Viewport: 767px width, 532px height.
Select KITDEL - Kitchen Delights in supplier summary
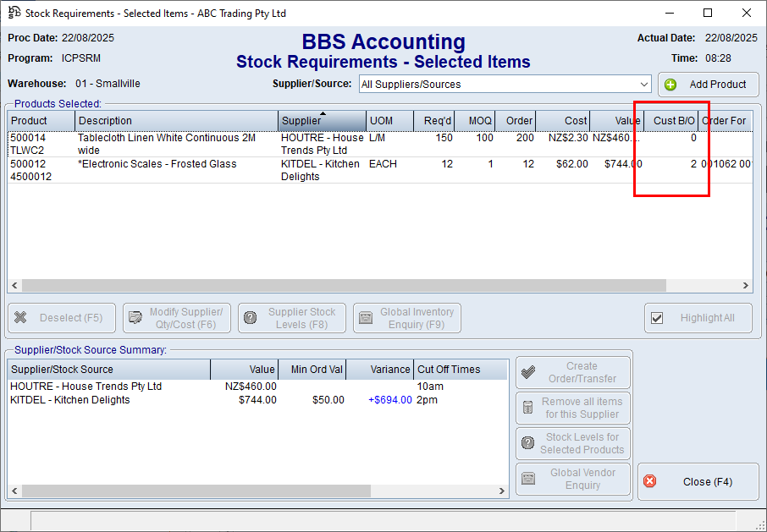70,400
